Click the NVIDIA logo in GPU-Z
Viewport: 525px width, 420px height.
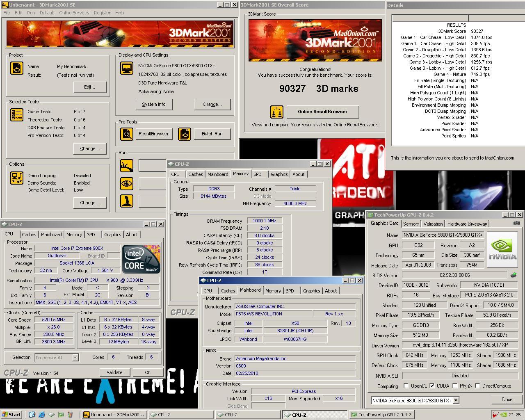502,249
